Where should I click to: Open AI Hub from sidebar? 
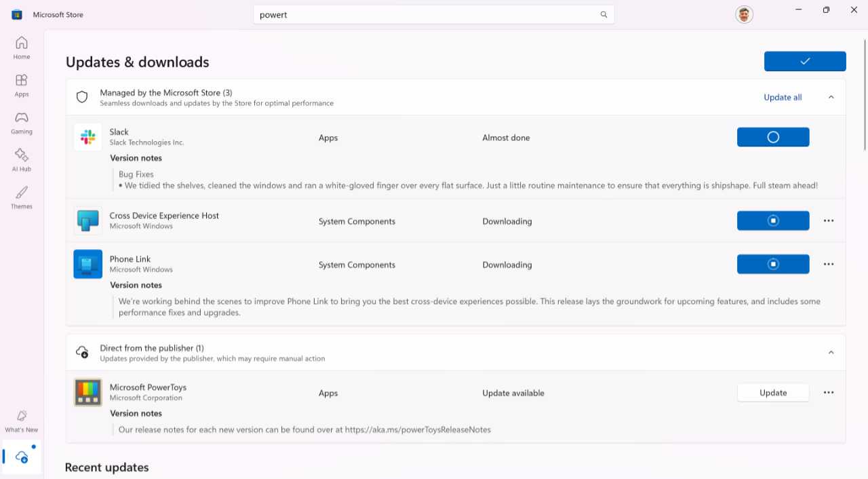(x=22, y=160)
